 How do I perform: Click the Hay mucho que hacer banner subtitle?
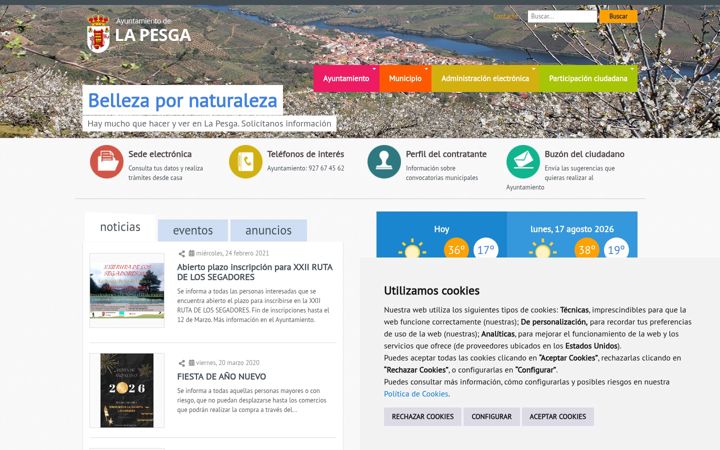click(x=209, y=124)
